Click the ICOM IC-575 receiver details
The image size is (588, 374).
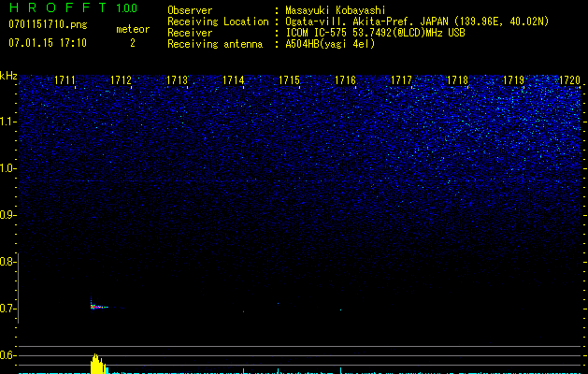(375, 33)
